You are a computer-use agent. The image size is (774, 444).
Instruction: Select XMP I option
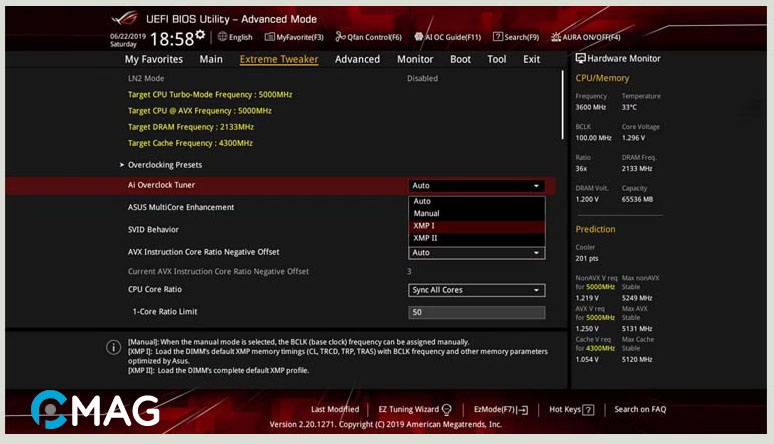(476, 226)
